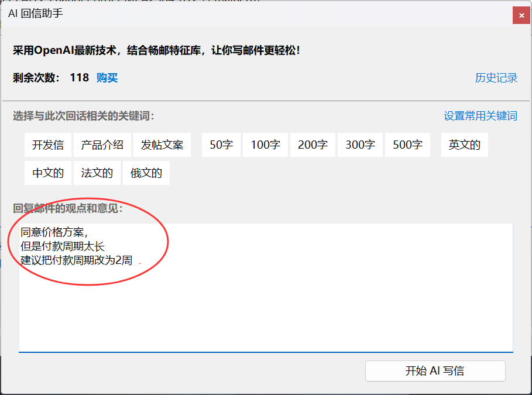The height and width of the screenshot is (395, 532).
Task: Click the 开始 AI 写信 button
Action: (435, 371)
